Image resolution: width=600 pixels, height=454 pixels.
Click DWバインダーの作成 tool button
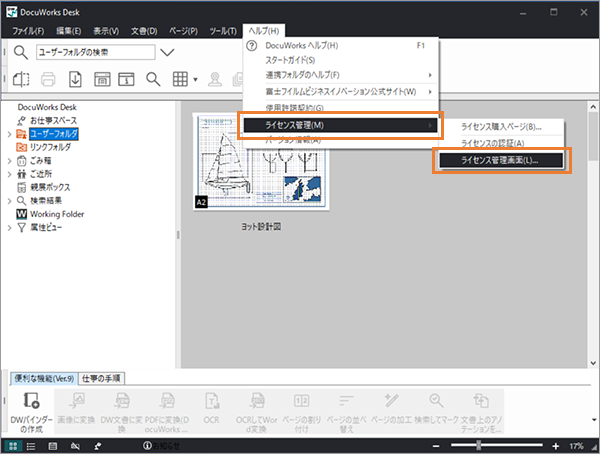(31, 412)
